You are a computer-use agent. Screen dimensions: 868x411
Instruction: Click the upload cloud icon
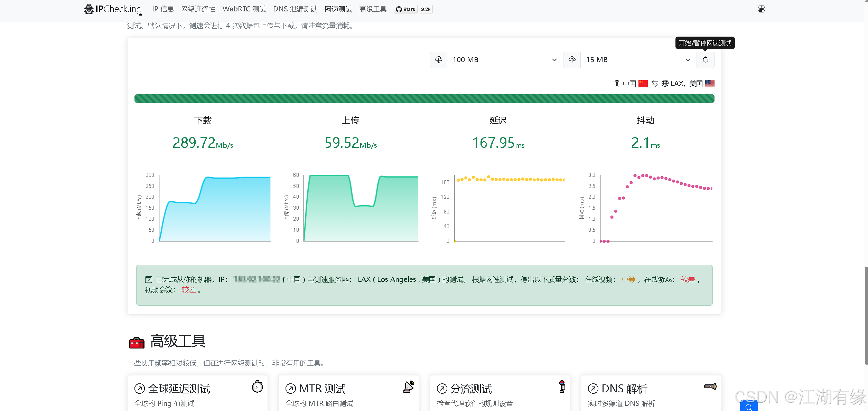(572, 60)
